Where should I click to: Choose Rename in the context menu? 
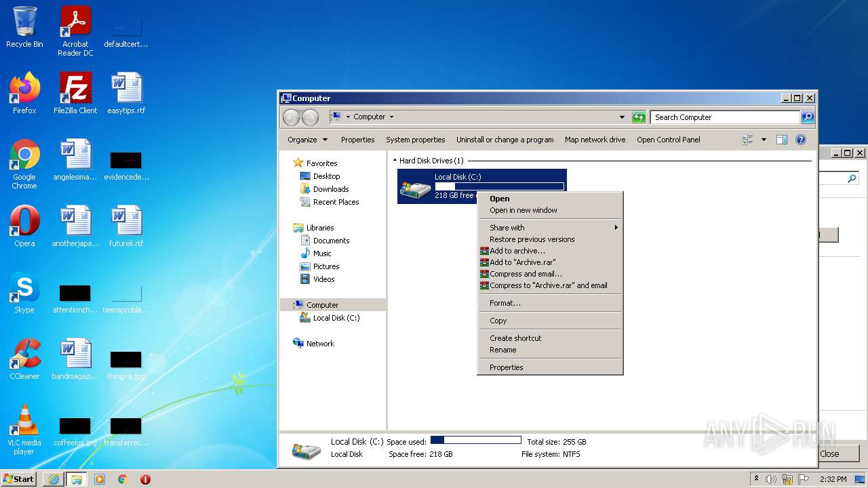550,350
